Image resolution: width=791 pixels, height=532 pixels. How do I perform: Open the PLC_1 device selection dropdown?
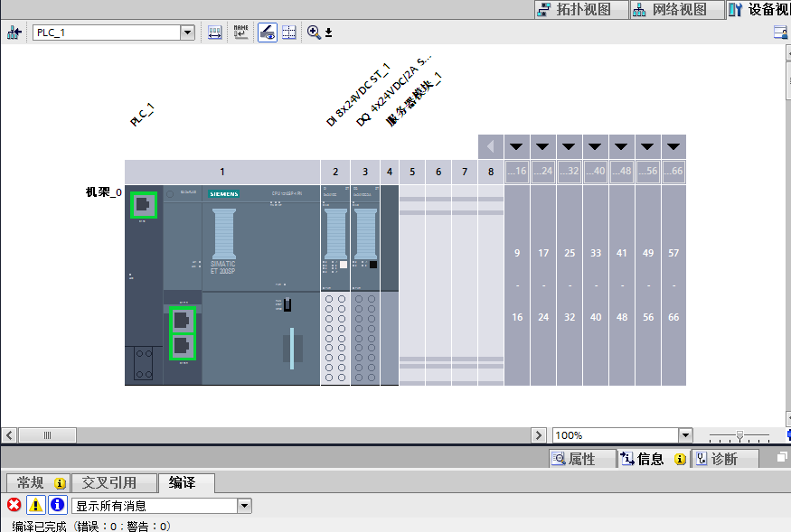click(188, 33)
